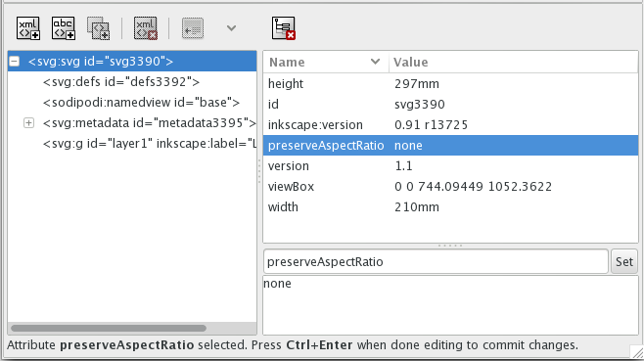
Task: Click the 0.91 r13725 value
Action: [x=431, y=125]
